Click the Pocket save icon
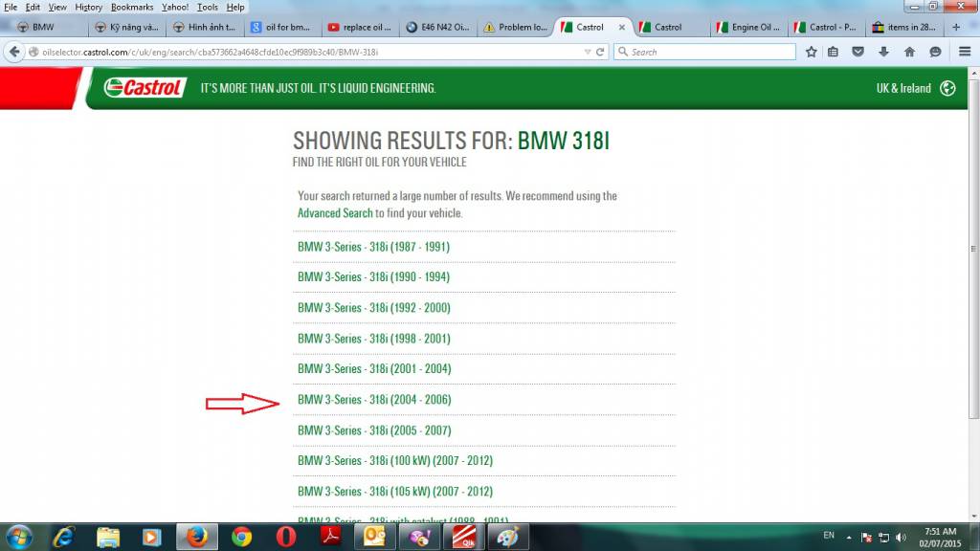980x551 pixels. [858, 52]
